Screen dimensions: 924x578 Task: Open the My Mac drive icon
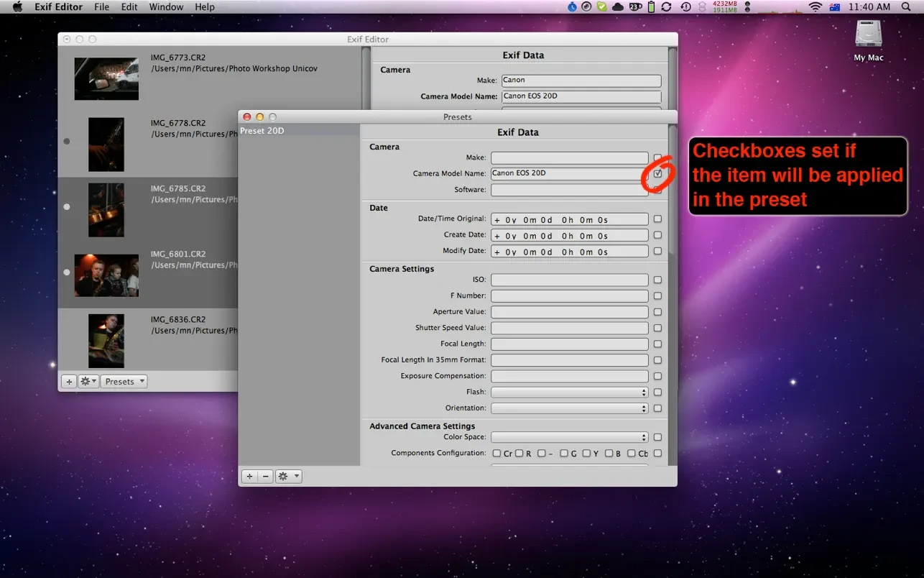point(869,37)
